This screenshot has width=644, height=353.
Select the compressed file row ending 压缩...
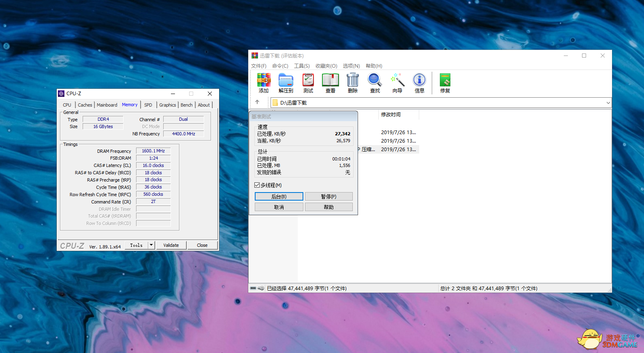pyautogui.click(x=388, y=150)
